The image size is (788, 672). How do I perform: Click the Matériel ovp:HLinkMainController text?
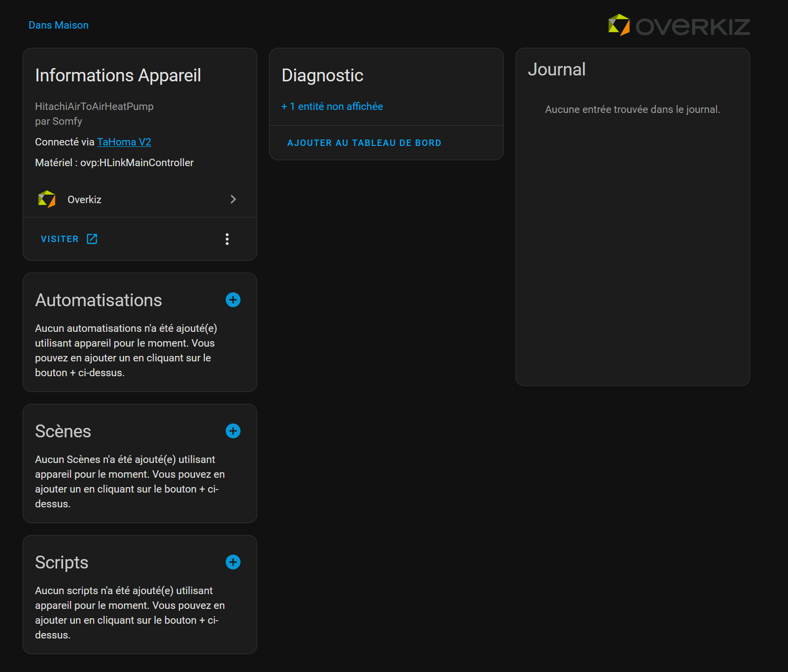pyautogui.click(x=114, y=163)
